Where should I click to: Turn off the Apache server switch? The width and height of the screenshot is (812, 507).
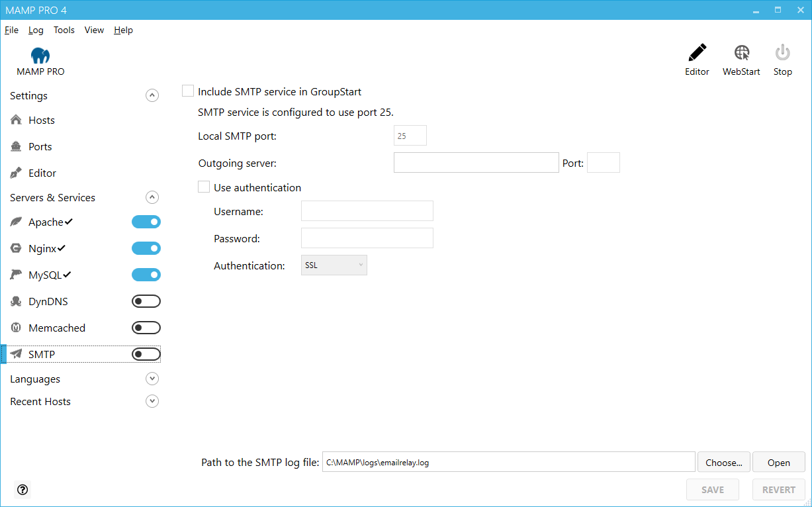coord(146,222)
